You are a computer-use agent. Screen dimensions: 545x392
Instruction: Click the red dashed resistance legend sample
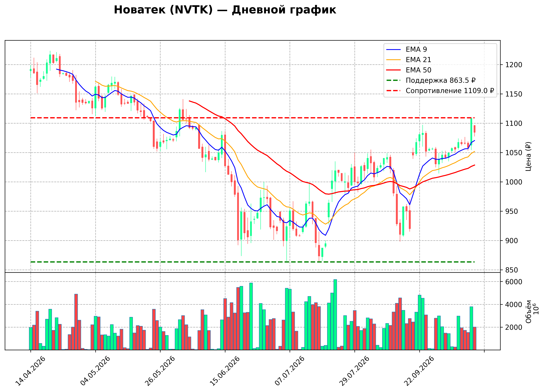(x=394, y=91)
